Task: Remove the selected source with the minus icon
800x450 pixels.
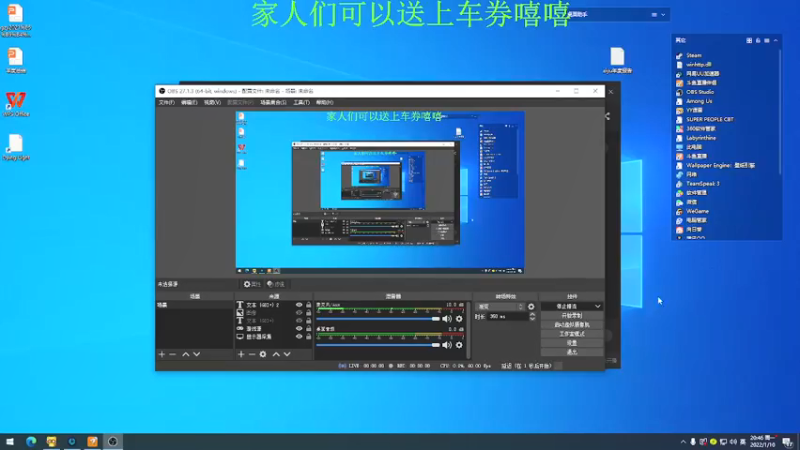Action: [252, 354]
